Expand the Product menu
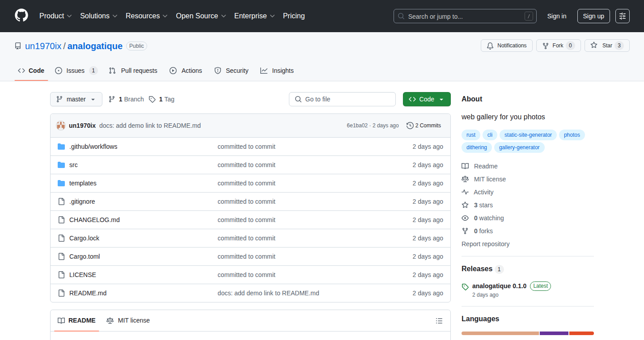The height and width of the screenshot is (340, 644). click(55, 16)
